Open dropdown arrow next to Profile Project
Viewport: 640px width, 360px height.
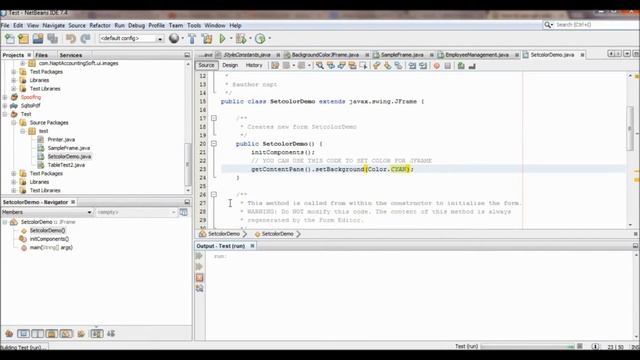coord(269,39)
